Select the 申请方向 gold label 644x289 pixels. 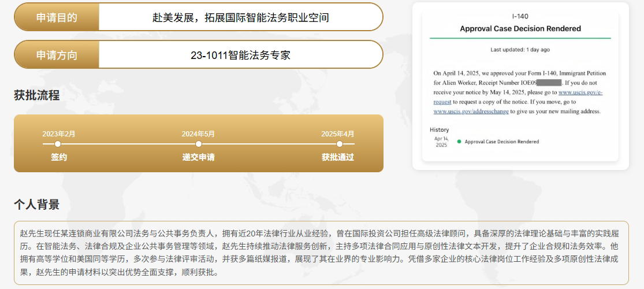tap(57, 55)
